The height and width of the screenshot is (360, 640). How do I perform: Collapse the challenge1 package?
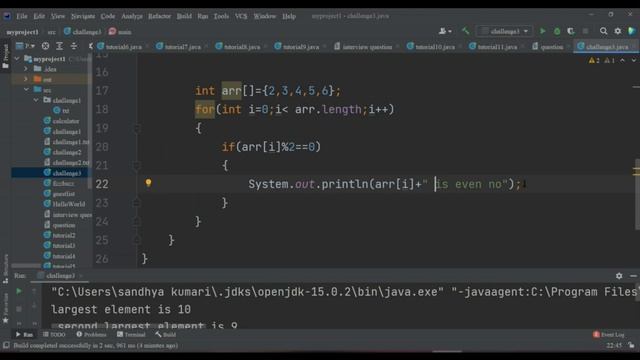pos(36,100)
